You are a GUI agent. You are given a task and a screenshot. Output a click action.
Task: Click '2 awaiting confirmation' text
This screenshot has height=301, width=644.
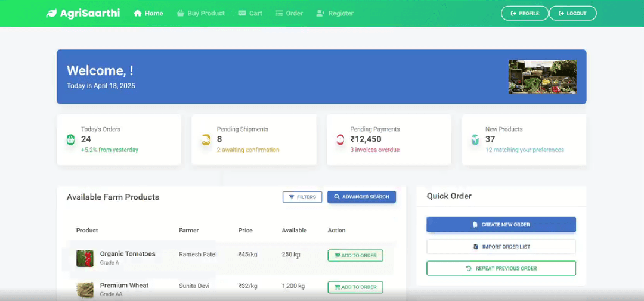click(x=248, y=150)
